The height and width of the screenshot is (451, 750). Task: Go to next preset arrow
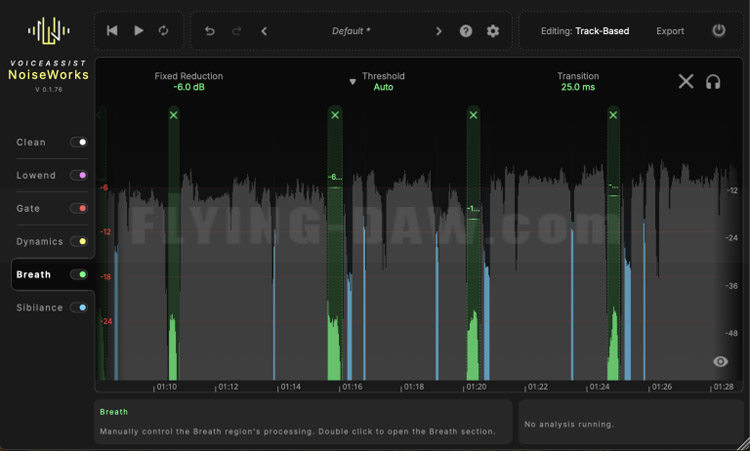point(438,31)
